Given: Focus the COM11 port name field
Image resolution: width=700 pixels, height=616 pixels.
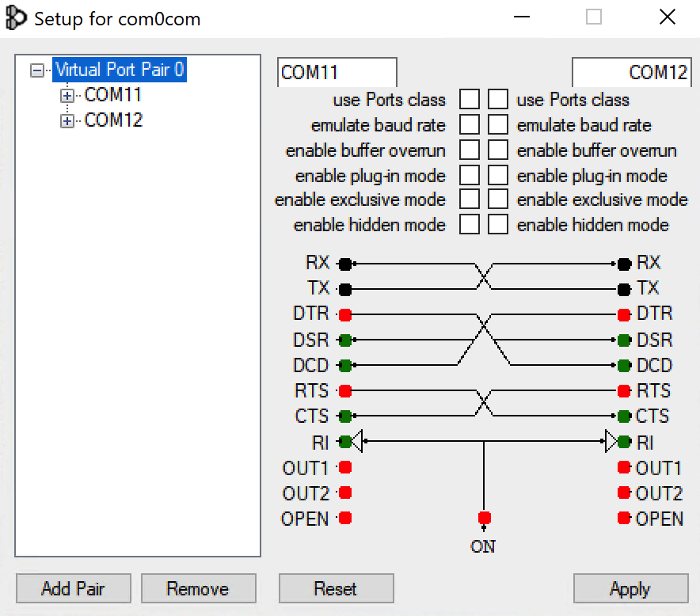Looking at the screenshot, I should click(x=337, y=72).
